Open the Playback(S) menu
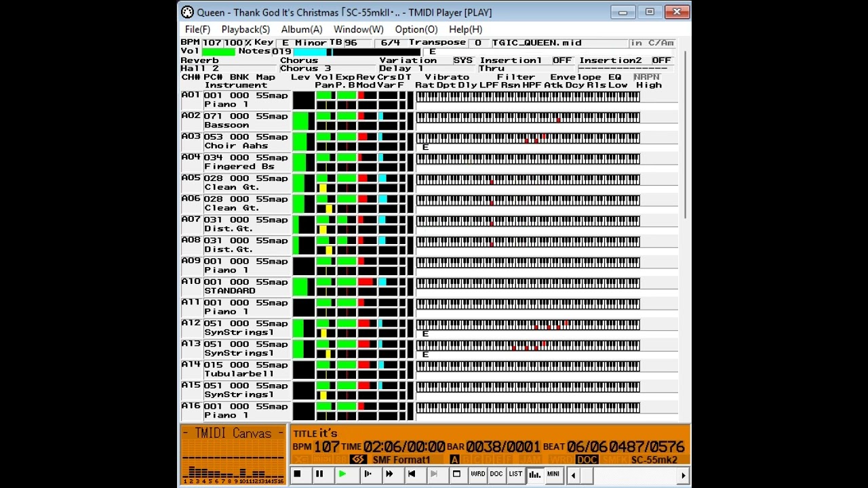 [x=245, y=30]
